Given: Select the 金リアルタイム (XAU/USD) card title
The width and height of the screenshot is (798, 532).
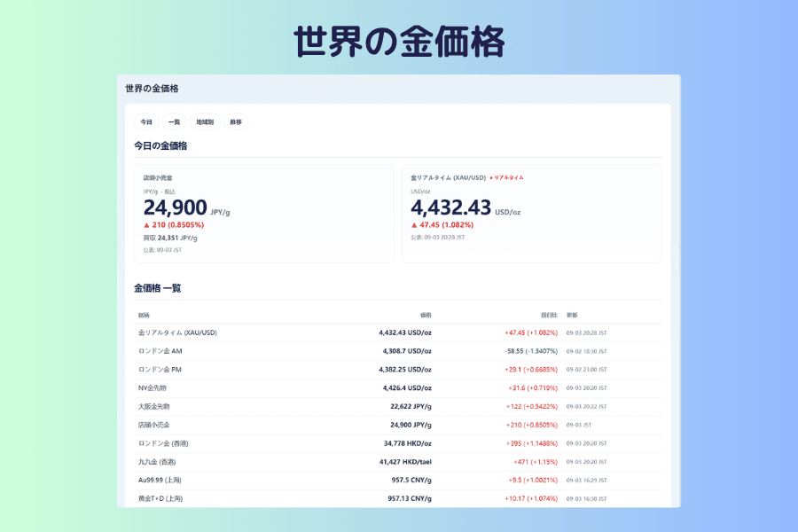Looking at the screenshot, I should (448, 177).
